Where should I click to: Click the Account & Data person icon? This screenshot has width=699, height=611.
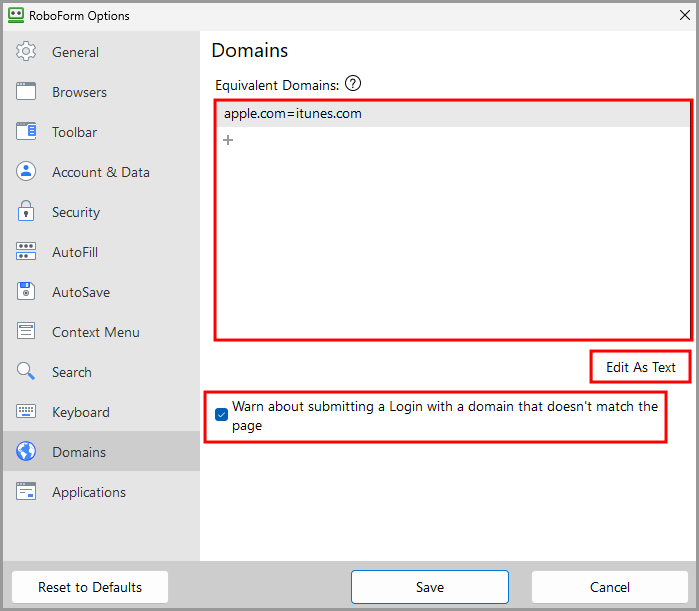pyautogui.click(x=26, y=172)
